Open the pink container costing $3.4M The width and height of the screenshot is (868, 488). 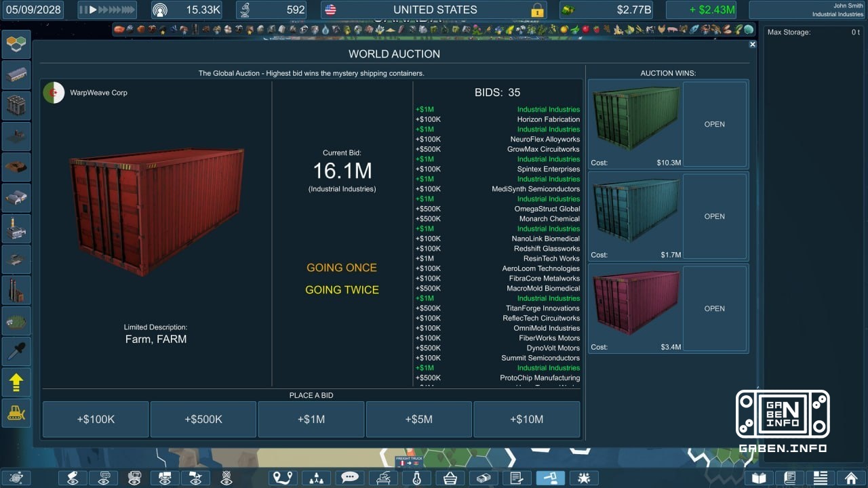pyautogui.click(x=715, y=308)
